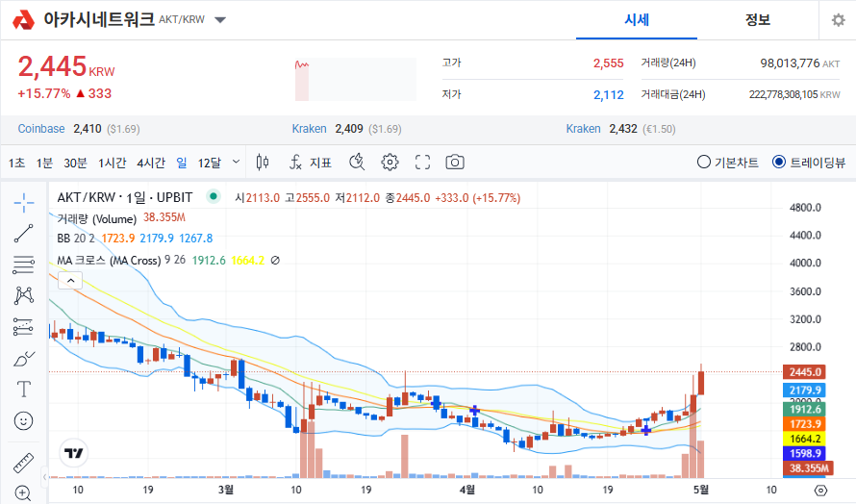Screen dimensions: 856x504
Task: Open the indicators (지표) menu
Action: coord(311,163)
